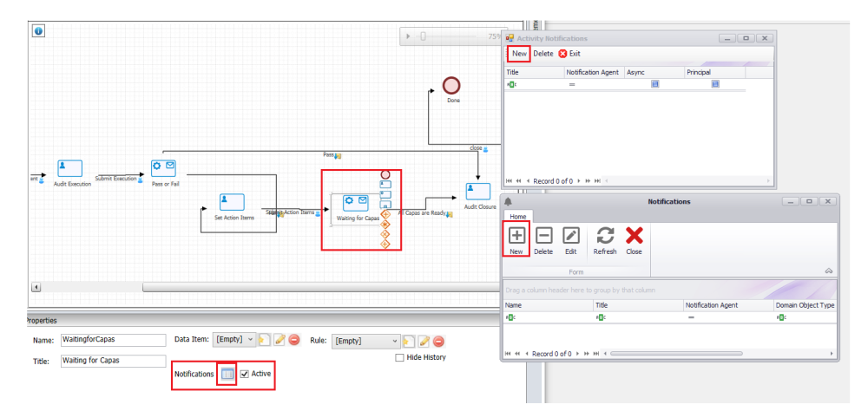Click the edit Data Item pencil icon

(279, 340)
